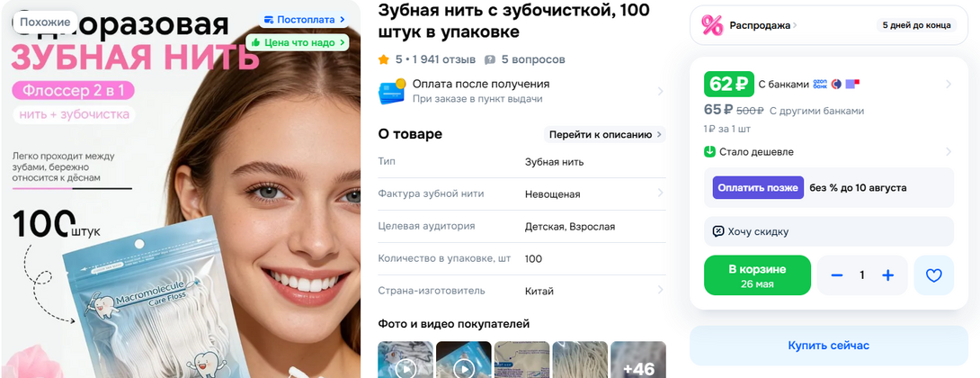Click quantity value 1 field
This screenshot has height=378, width=980.
pyautogui.click(x=862, y=275)
